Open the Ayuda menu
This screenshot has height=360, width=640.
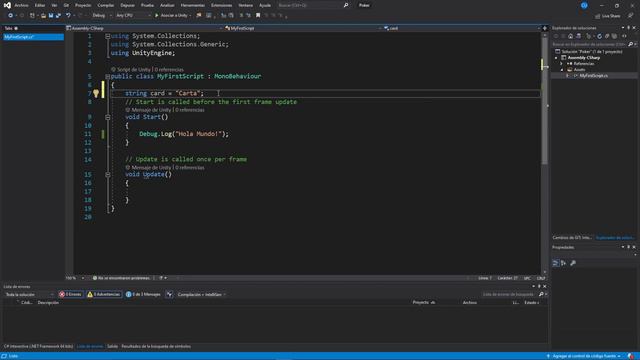tap(265, 5)
